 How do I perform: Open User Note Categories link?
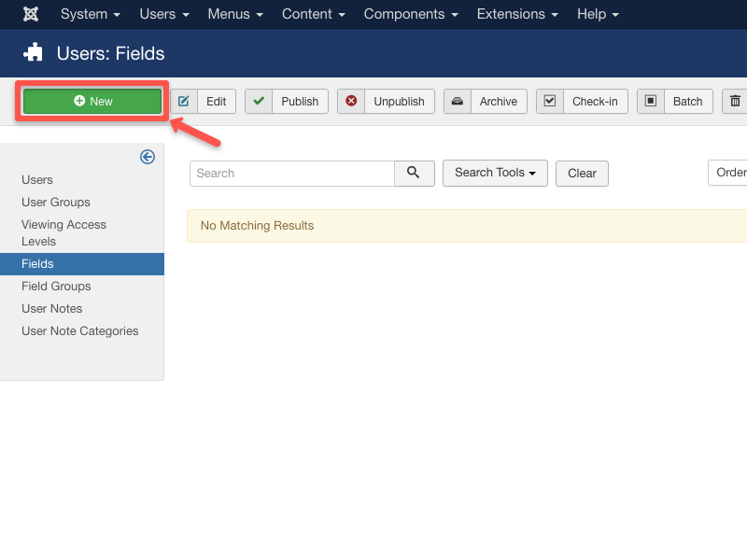coord(79,331)
